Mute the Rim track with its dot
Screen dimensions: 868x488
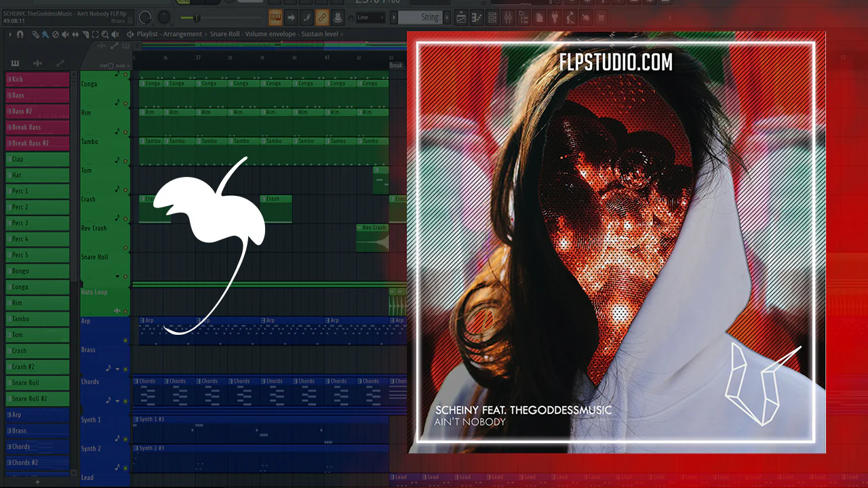pyautogui.click(x=125, y=132)
